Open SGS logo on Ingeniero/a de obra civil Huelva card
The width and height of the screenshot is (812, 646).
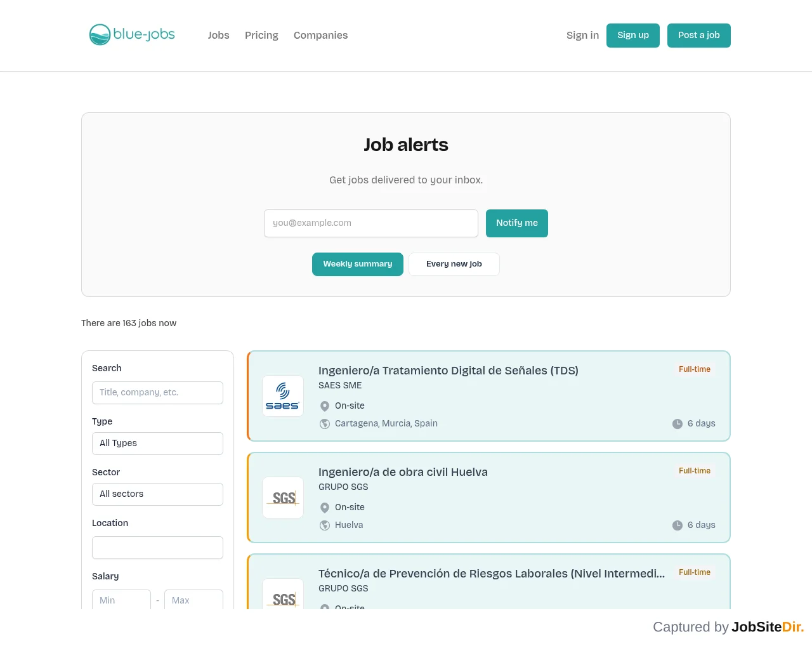283,498
